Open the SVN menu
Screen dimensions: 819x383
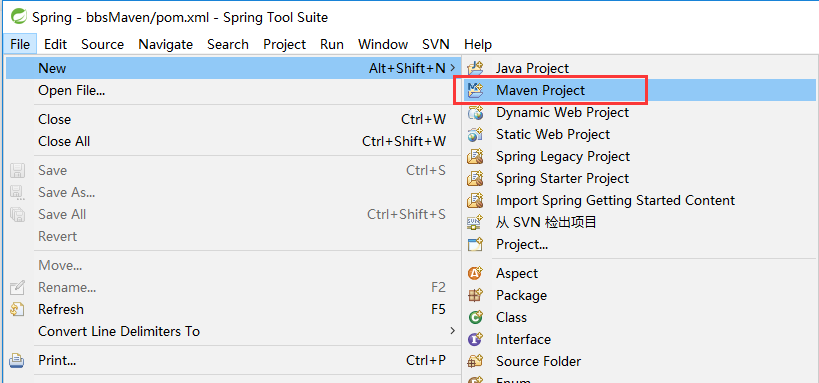436,44
